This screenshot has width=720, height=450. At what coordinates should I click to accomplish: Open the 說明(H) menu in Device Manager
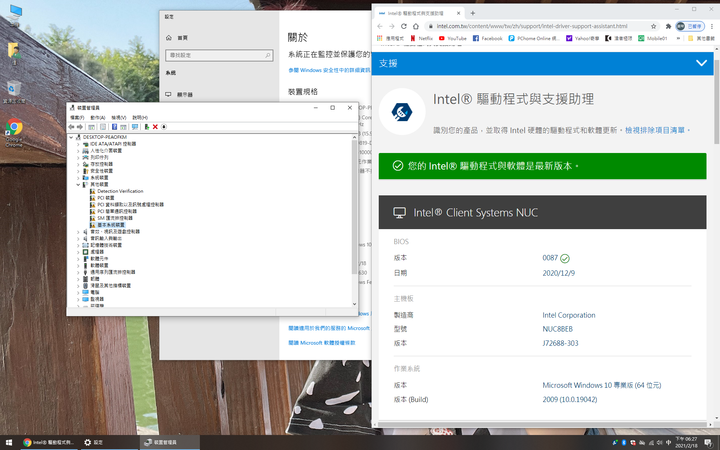click(140, 118)
